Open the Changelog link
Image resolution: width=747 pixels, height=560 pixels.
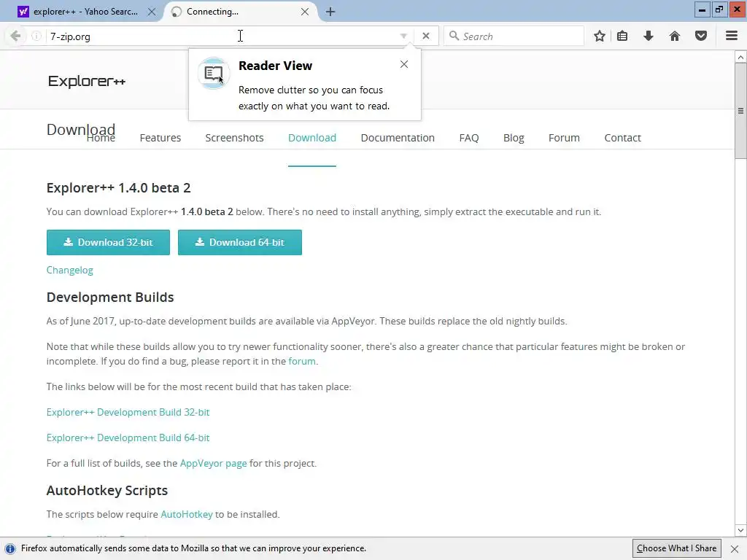[x=69, y=271]
